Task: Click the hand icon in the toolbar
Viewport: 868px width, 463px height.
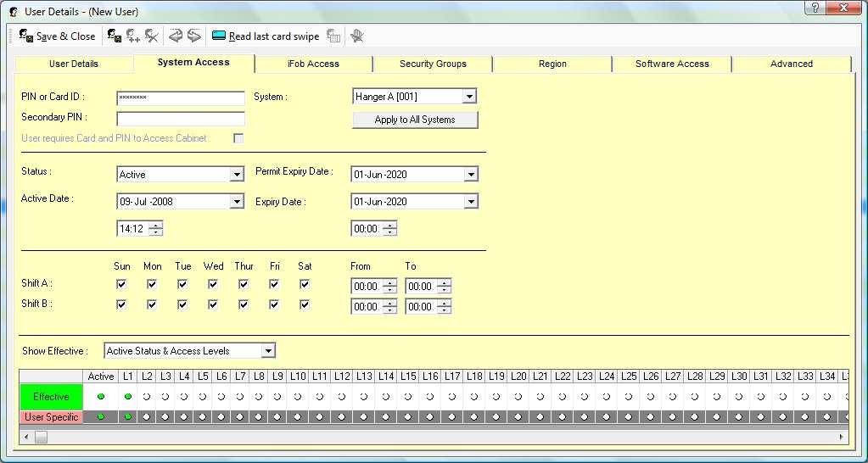Action: point(357,36)
